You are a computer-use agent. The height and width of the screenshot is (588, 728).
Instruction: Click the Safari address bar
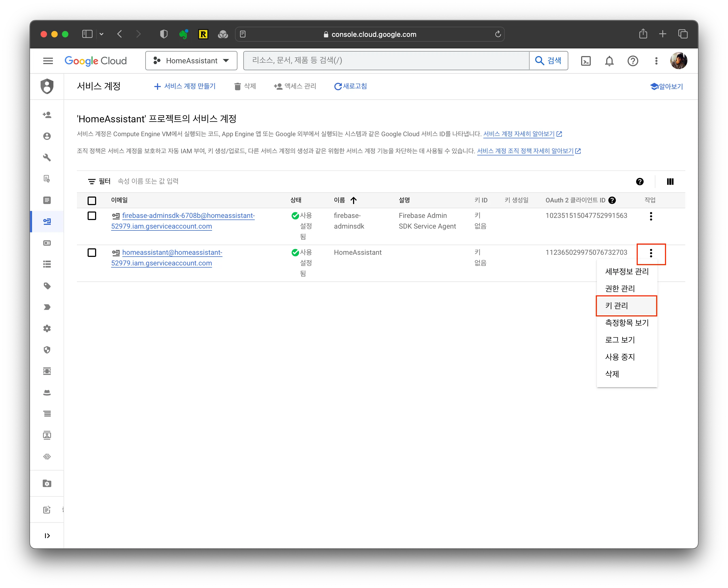tap(370, 34)
